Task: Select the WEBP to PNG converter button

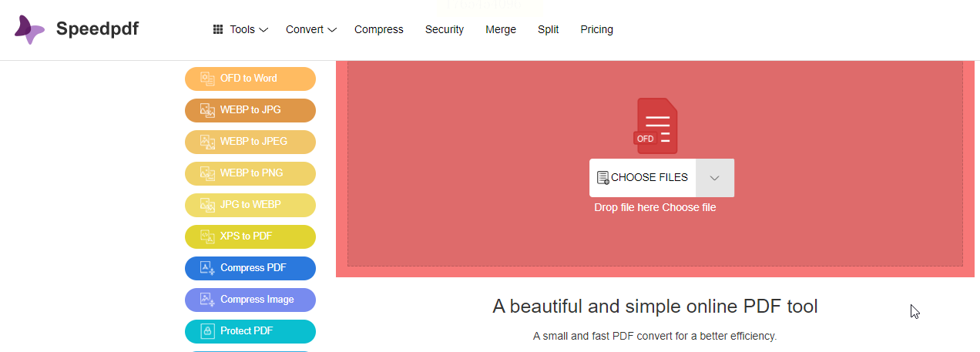Action: pos(250,173)
